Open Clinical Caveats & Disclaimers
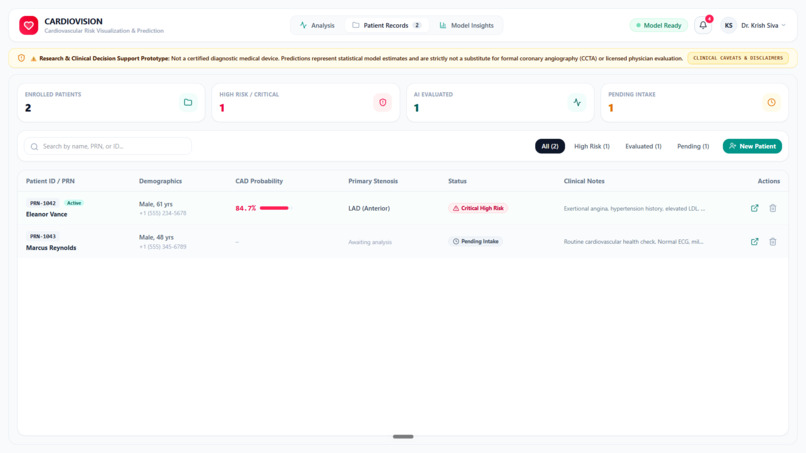 pyautogui.click(x=738, y=58)
